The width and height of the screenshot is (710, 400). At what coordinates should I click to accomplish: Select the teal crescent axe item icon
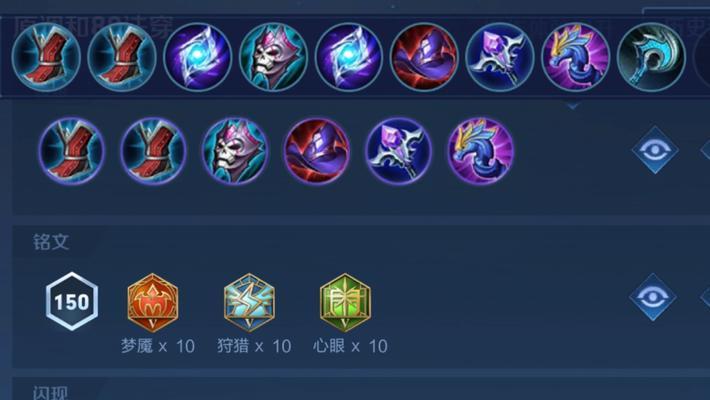pyautogui.click(x=651, y=58)
